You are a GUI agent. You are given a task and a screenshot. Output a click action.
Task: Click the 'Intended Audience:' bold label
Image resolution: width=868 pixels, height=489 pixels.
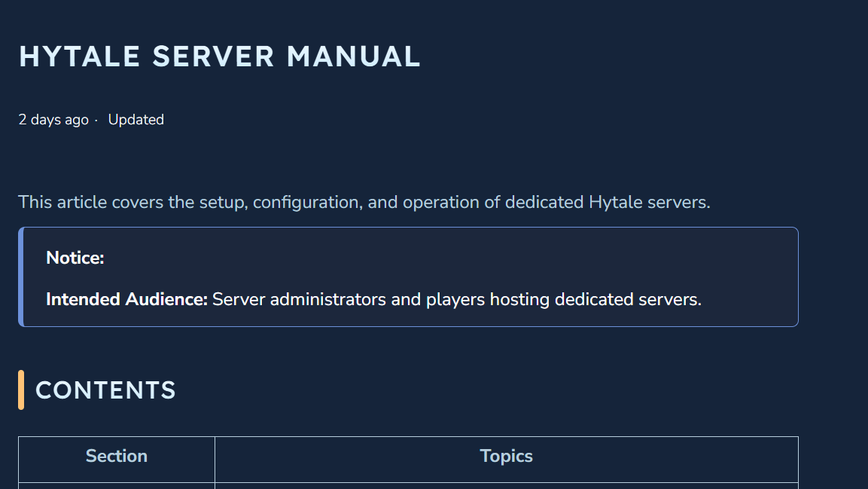point(126,300)
